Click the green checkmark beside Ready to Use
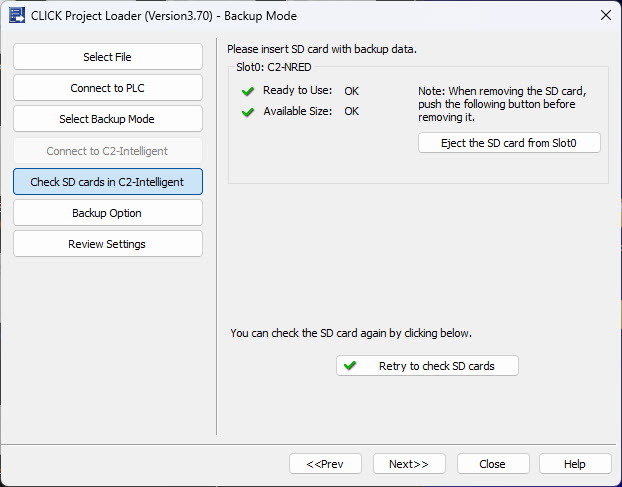This screenshot has height=487, width=622. 248,91
